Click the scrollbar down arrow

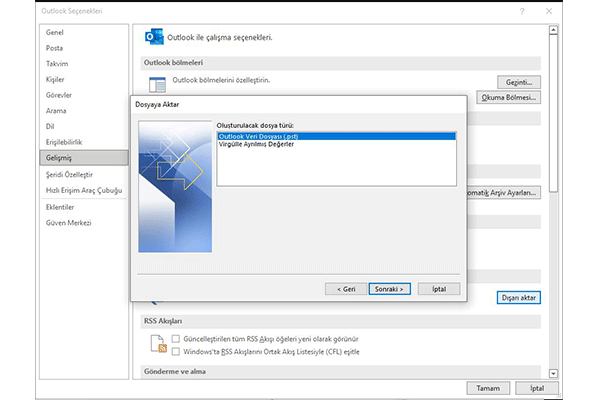click(x=553, y=373)
